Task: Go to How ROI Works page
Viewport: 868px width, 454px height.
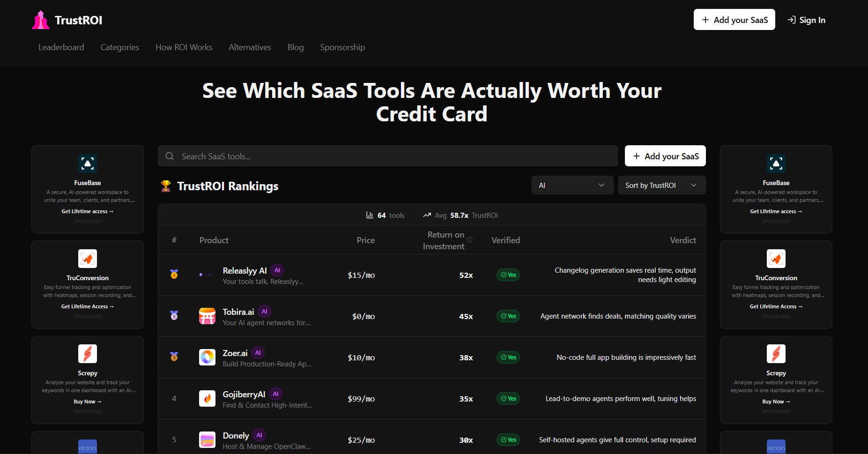Action: (x=184, y=47)
